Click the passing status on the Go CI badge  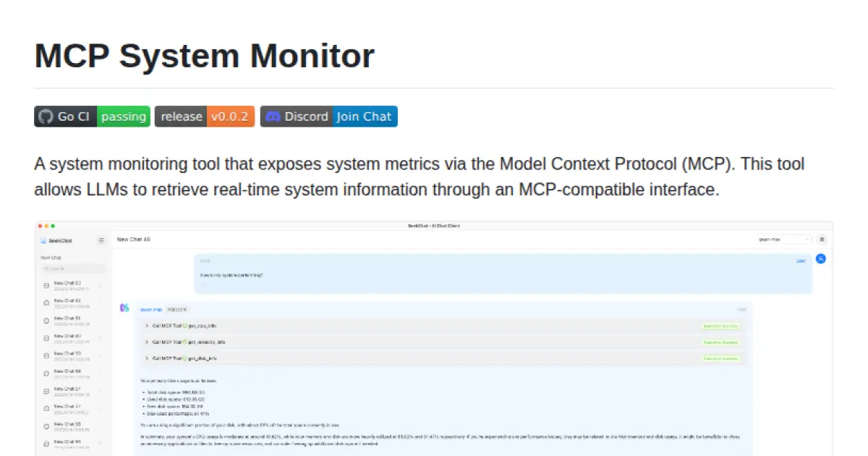[124, 116]
